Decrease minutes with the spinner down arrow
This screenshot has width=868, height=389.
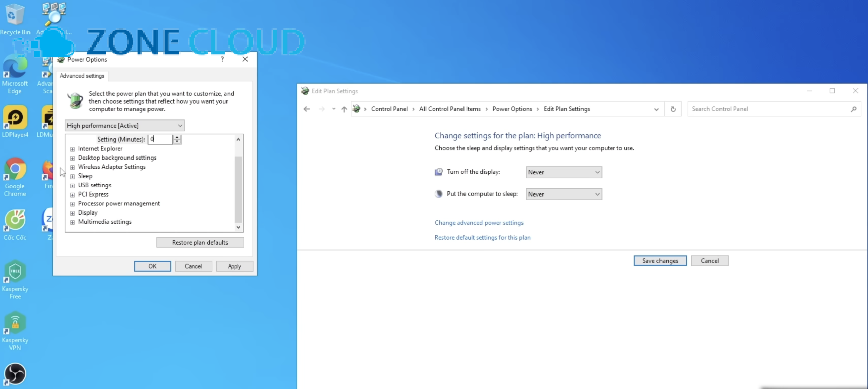(x=177, y=141)
